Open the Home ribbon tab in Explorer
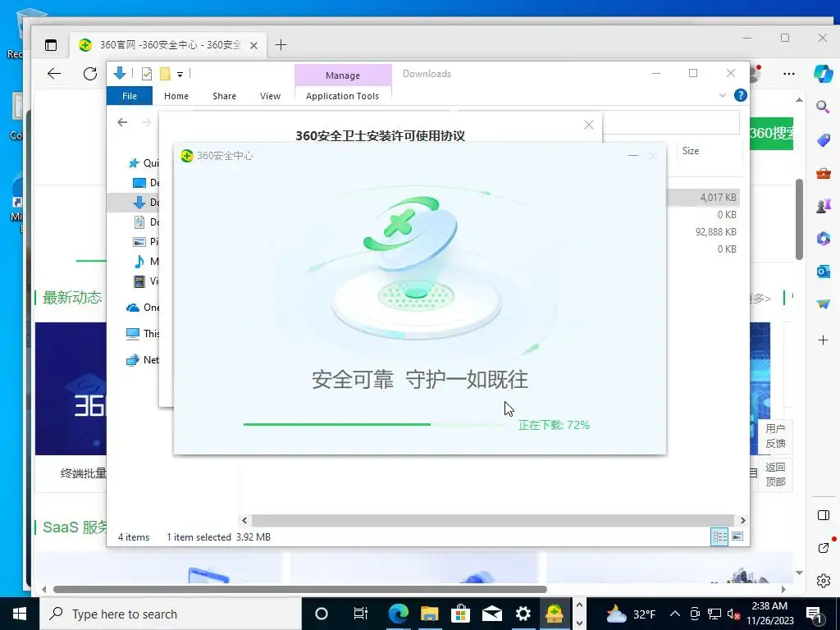Image resolution: width=840 pixels, height=630 pixels. click(176, 96)
